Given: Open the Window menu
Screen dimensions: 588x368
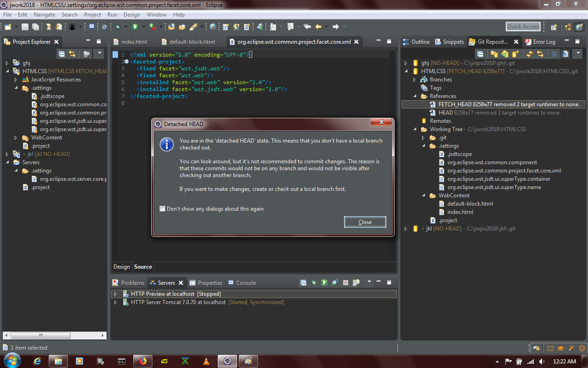Looking at the screenshot, I should click(x=157, y=15).
